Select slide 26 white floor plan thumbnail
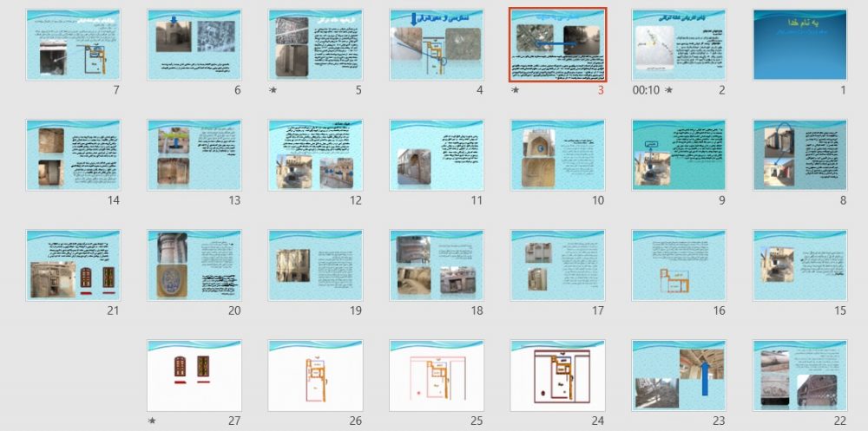The width and height of the screenshot is (868, 431). coord(315,375)
